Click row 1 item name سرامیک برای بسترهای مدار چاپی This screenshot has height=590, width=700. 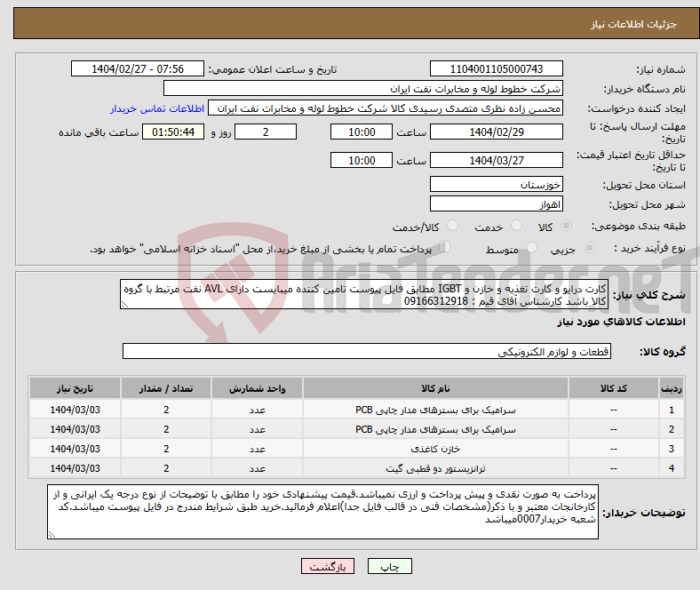[x=435, y=410]
